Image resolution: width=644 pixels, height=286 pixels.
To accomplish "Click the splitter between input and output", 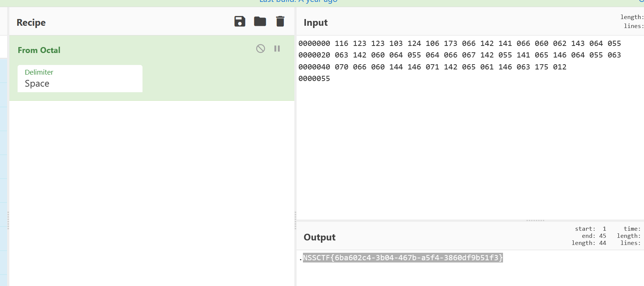I will [x=535, y=220].
